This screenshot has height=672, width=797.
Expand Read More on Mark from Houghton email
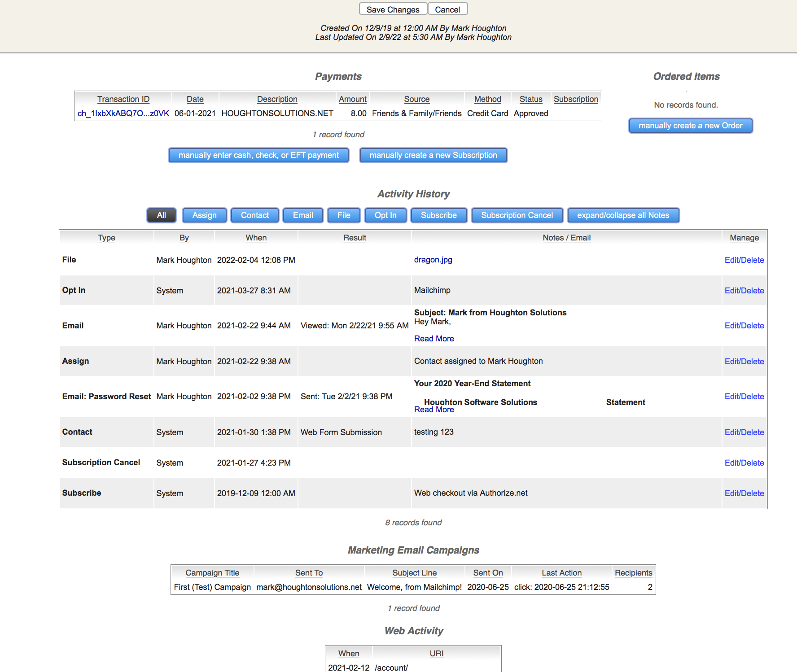(434, 339)
